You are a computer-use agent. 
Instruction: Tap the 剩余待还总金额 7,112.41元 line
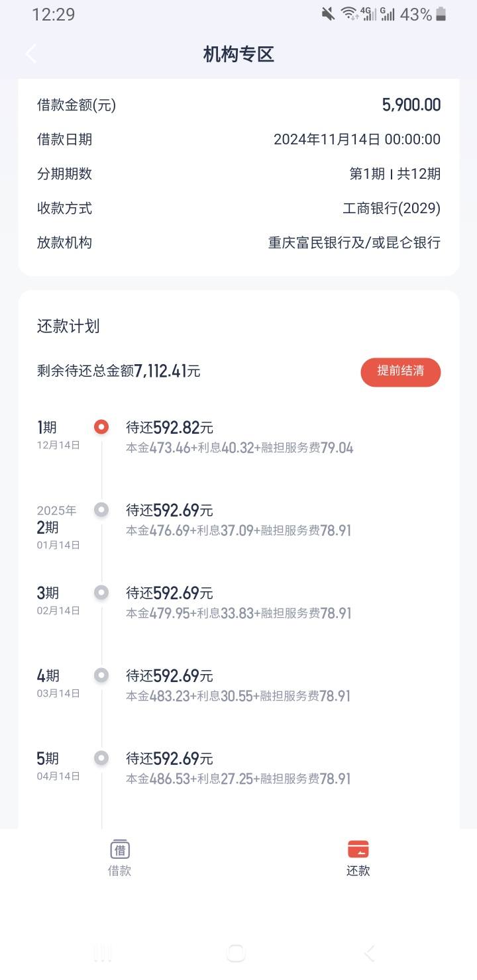click(119, 371)
